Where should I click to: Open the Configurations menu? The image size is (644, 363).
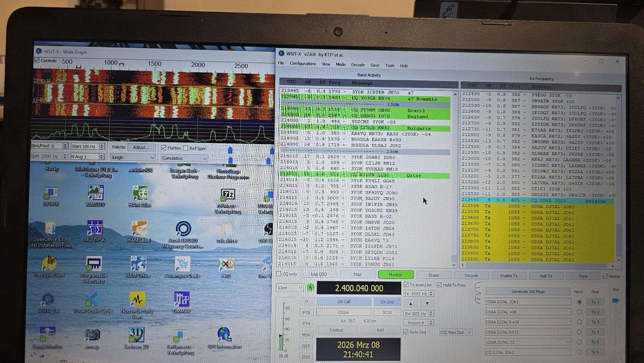click(x=303, y=65)
